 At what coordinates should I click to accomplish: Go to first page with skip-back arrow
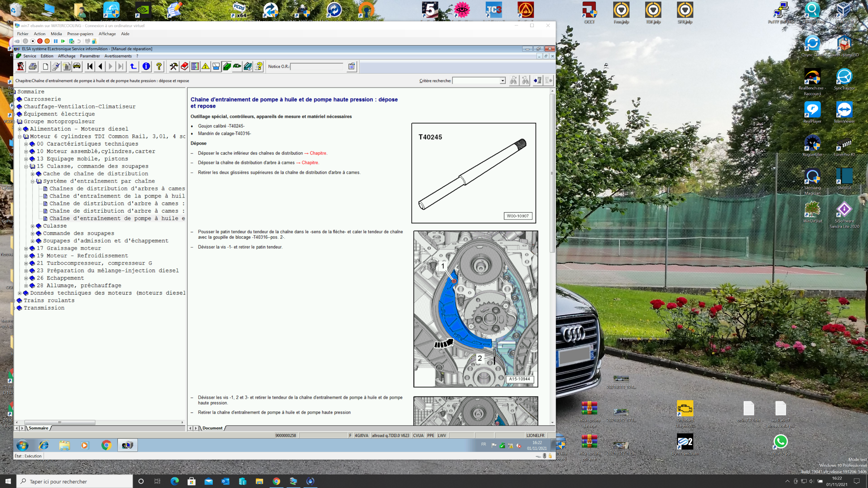coord(90,66)
